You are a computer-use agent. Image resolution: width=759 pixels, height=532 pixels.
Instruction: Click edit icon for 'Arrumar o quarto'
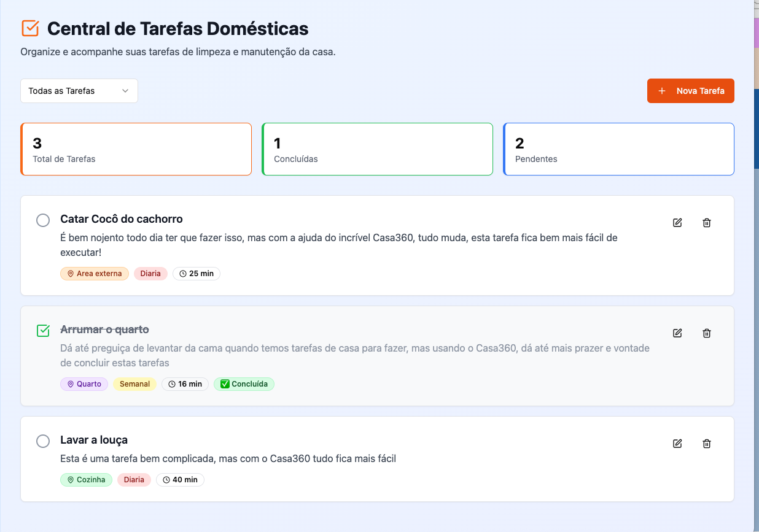click(x=677, y=333)
